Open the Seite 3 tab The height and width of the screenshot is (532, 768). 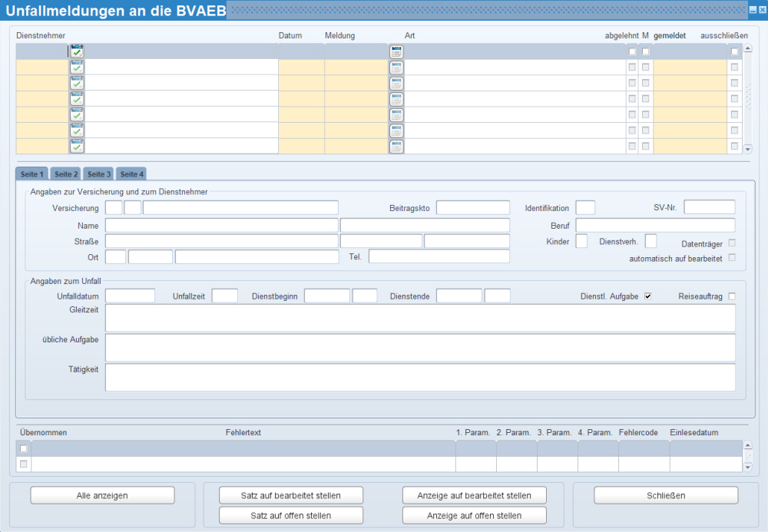point(99,173)
